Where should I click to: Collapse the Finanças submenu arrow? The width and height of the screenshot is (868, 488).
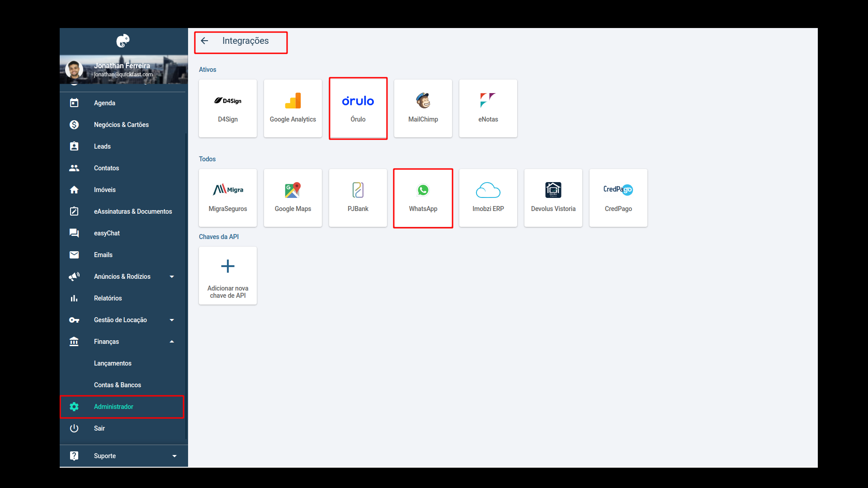[x=172, y=342]
